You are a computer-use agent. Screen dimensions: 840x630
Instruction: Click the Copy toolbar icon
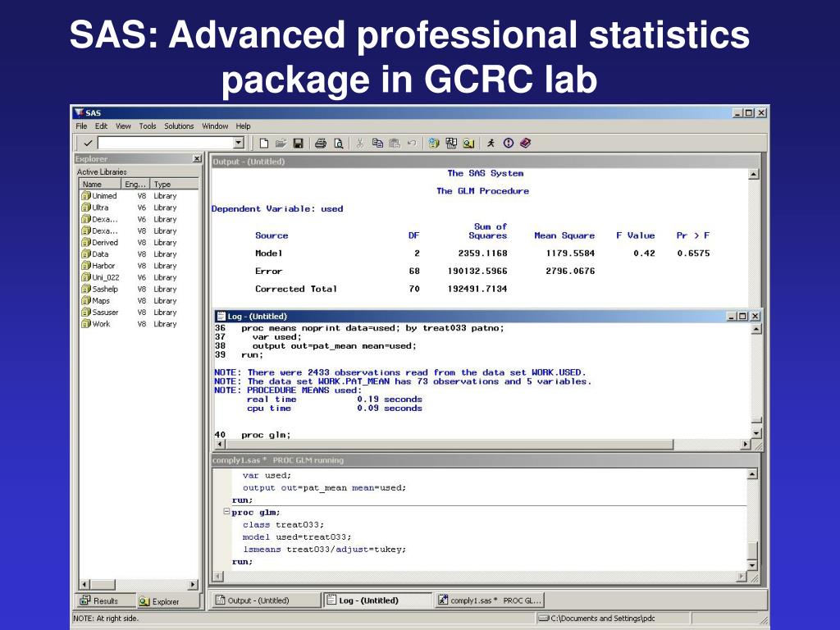pos(377,143)
